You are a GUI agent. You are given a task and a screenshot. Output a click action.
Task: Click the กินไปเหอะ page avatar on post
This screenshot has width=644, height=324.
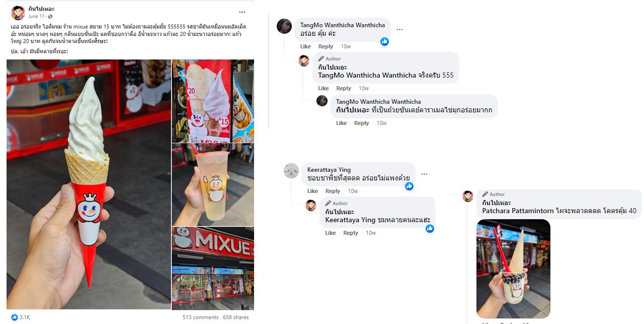click(18, 13)
